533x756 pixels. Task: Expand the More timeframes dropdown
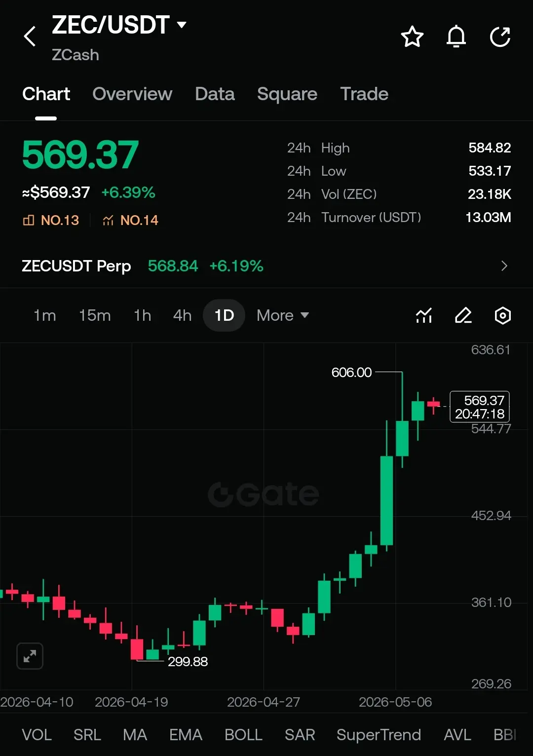283,315
